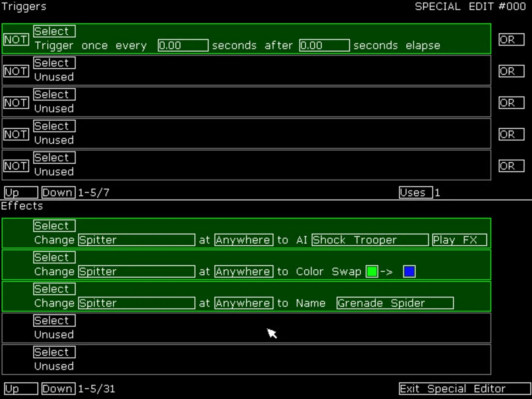The image size is (532, 399).
Task: Exit the Special Editor
Action: (464, 389)
